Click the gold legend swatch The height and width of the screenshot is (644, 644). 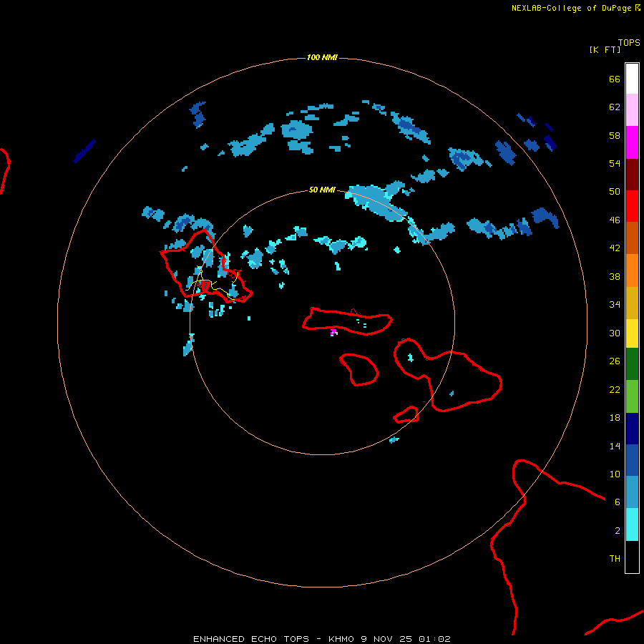[632, 303]
